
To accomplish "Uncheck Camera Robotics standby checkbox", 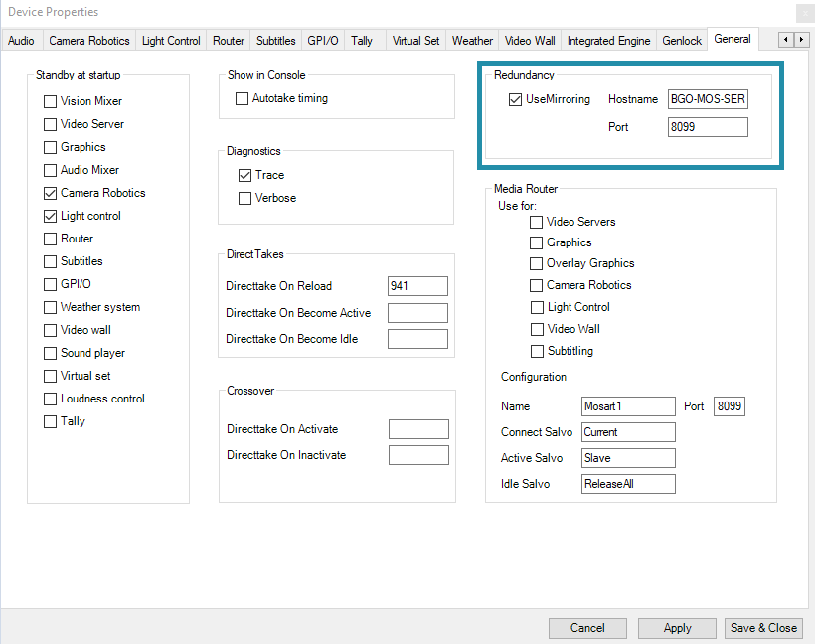I will pyautogui.click(x=51, y=193).
